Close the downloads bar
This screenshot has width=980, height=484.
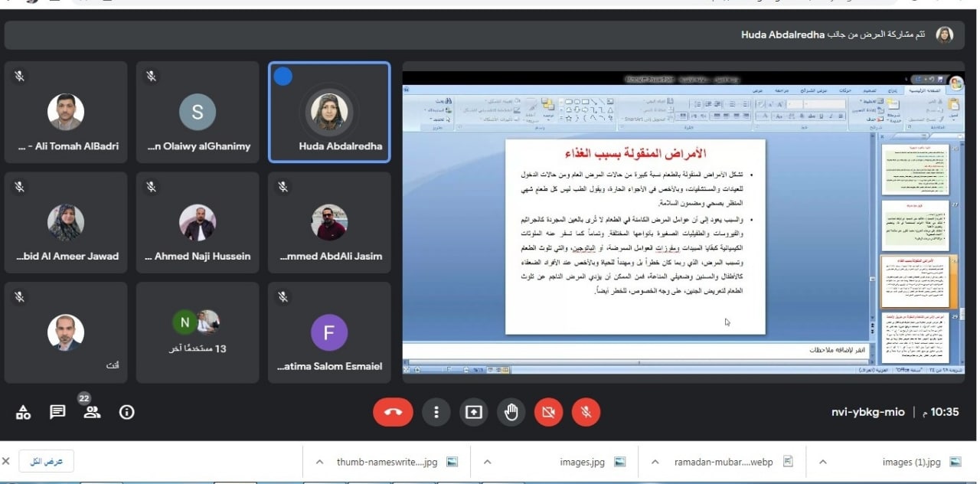coord(7,461)
